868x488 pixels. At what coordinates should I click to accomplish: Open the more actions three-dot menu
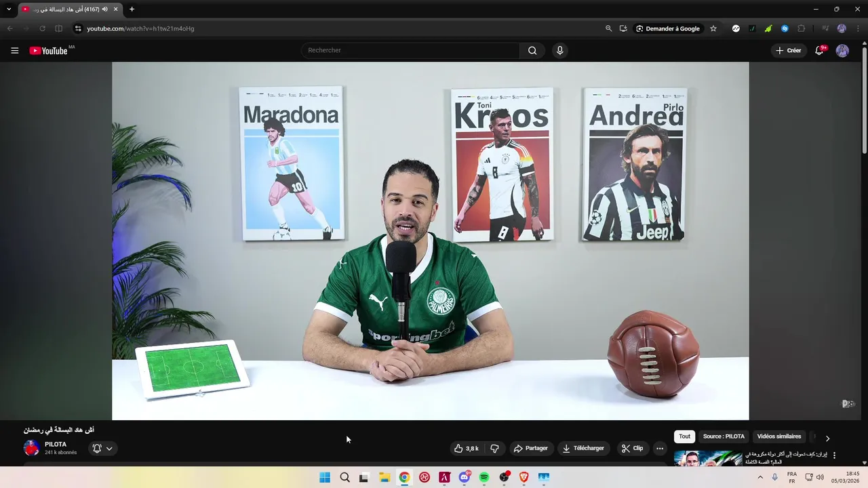tap(660, 448)
